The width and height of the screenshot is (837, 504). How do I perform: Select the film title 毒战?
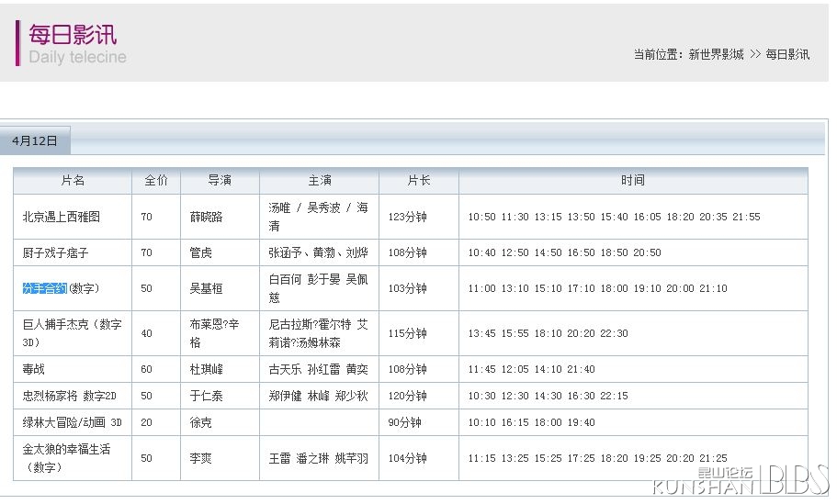34,369
